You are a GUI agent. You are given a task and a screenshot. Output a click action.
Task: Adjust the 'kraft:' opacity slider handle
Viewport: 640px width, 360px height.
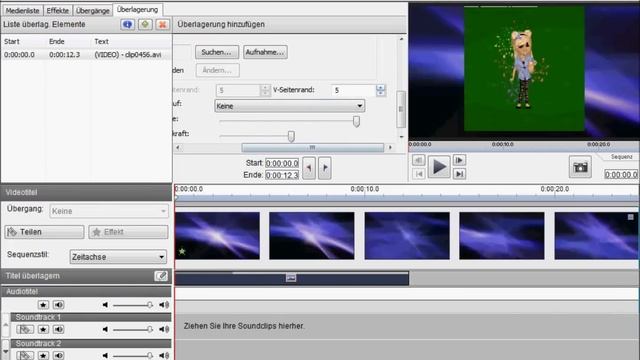click(291, 136)
